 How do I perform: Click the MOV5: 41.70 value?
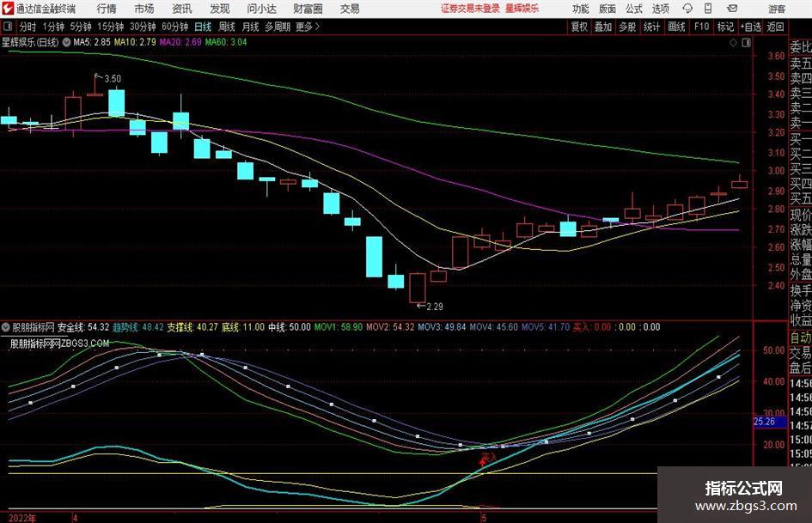tap(546, 327)
